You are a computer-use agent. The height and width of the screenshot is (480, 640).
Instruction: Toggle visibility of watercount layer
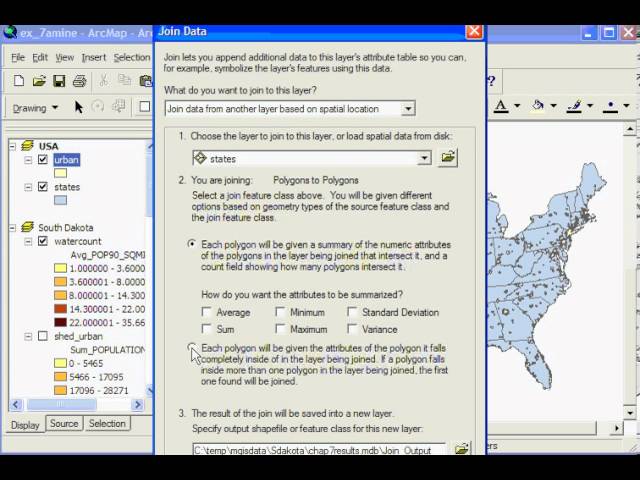pos(43,241)
